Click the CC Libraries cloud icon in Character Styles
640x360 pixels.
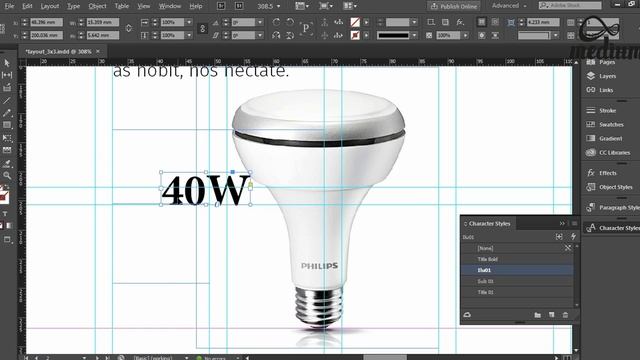[x=467, y=315]
